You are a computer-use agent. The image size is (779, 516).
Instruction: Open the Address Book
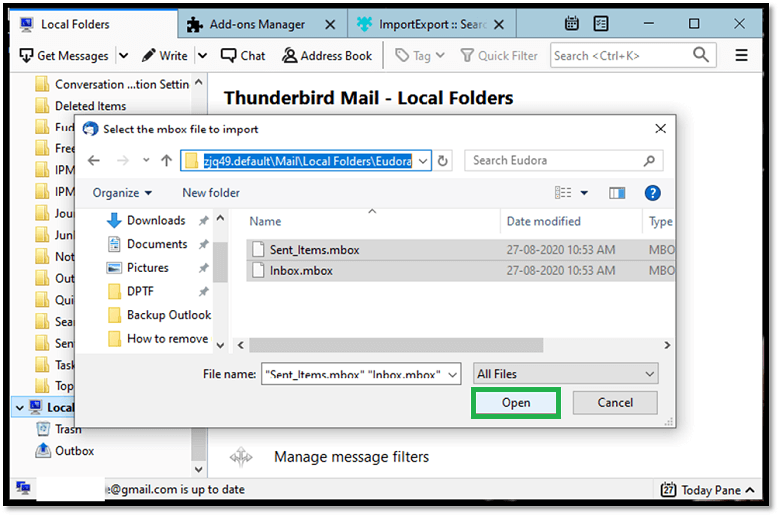(x=327, y=56)
